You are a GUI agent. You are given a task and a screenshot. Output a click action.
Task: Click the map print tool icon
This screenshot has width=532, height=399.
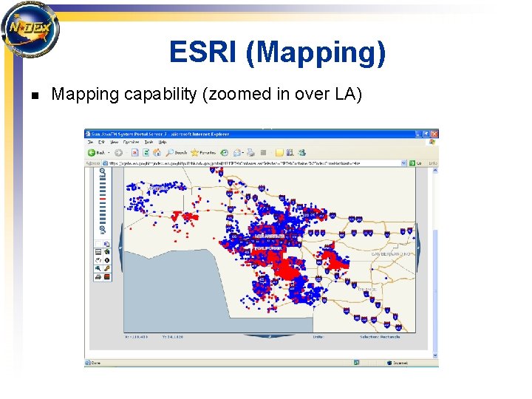pos(98,277)
